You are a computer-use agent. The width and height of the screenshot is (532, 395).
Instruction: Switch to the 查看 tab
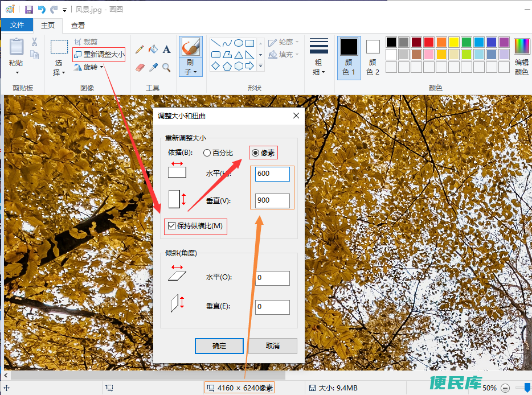77,26
